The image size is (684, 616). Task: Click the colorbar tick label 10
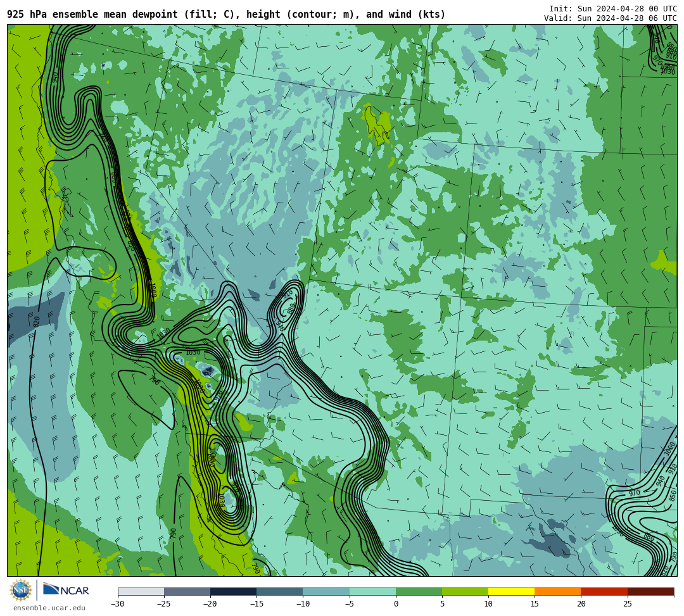click(488, 604)
